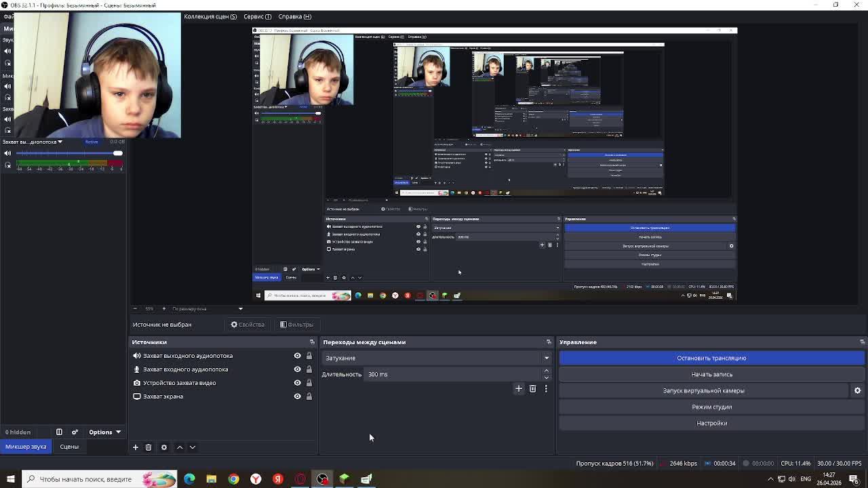This screenshot has height=488, width=868.
Task: Switch to the Сцены tab
Action: pyautogui.click(x=69, y=447)
